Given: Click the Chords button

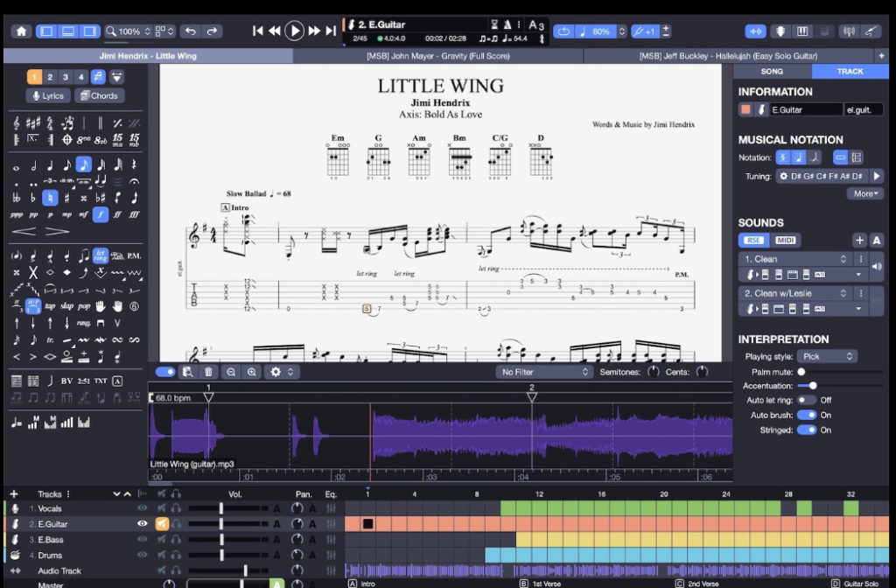Looking at the screenshot, I should point(99,96).
